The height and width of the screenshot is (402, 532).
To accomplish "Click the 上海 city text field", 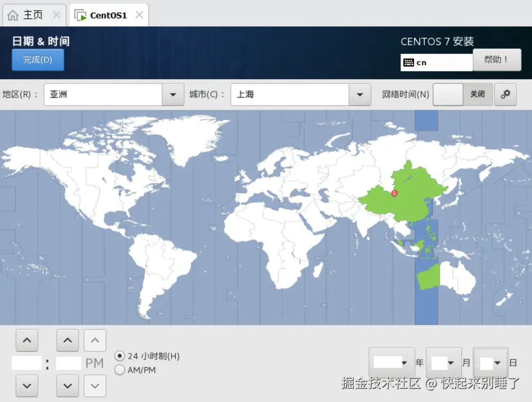I will pos(290,95).
